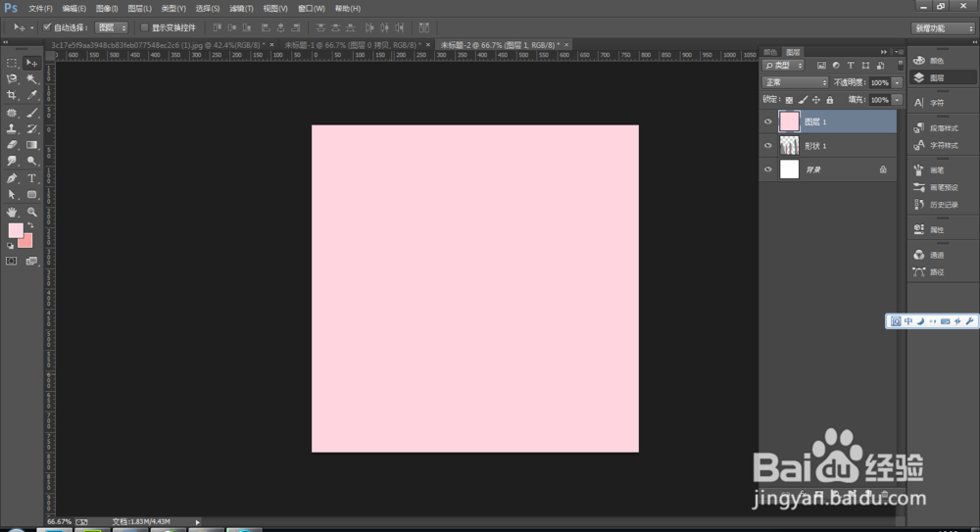Open 字符 character panel
980x532 pixels.
coord(936,103)
